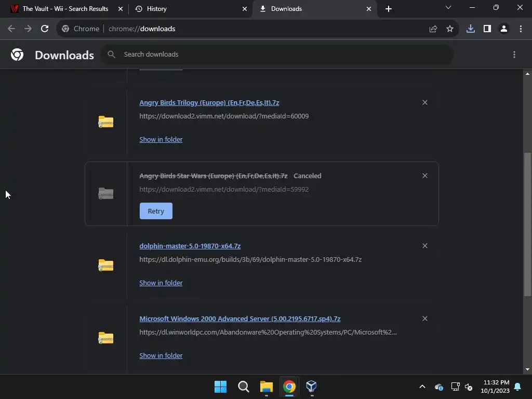Click vimm.net mediaId=59992 URL text
This screenshot has width=532, height=399.
pos(224,189)
